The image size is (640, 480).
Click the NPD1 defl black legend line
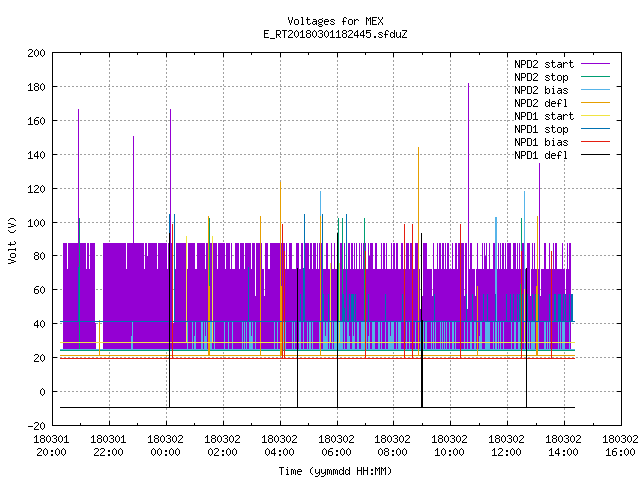click(595, 155)
